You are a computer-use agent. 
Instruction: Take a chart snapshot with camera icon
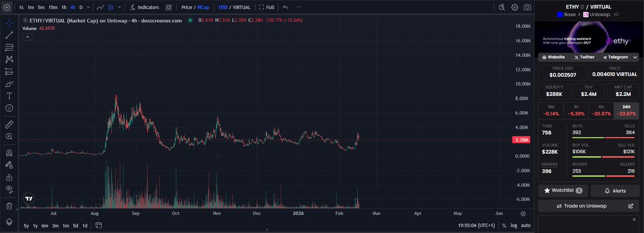click(x=528, y=7)
